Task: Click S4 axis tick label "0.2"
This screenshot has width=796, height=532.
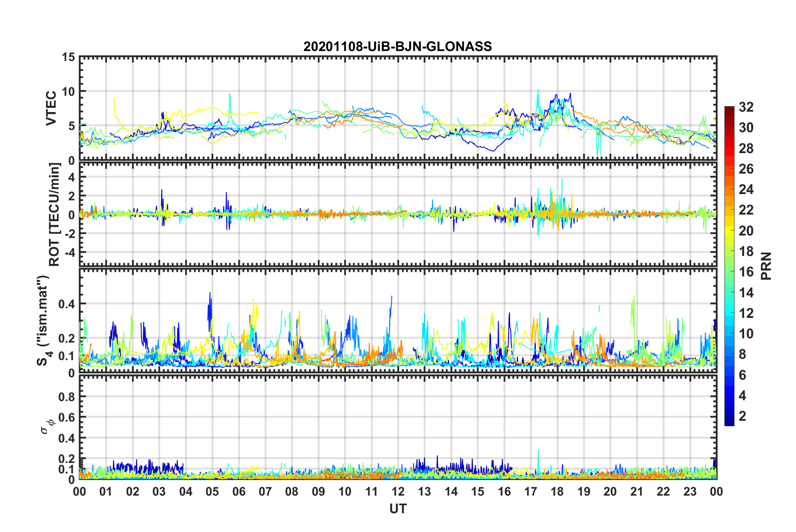Action: (x=67, y=338)
